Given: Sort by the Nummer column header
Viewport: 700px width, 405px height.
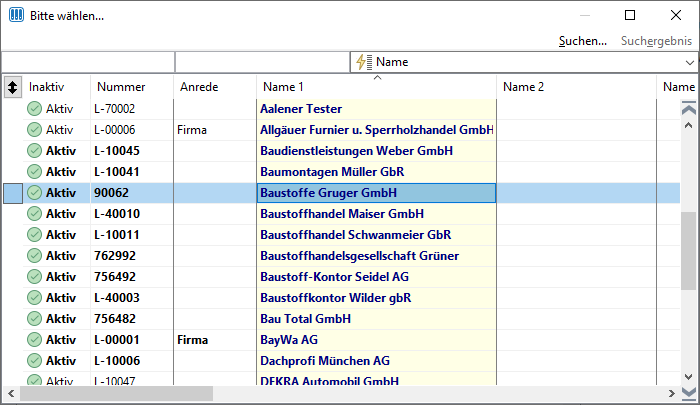Looking at the screenshot, I should [121, 87].
